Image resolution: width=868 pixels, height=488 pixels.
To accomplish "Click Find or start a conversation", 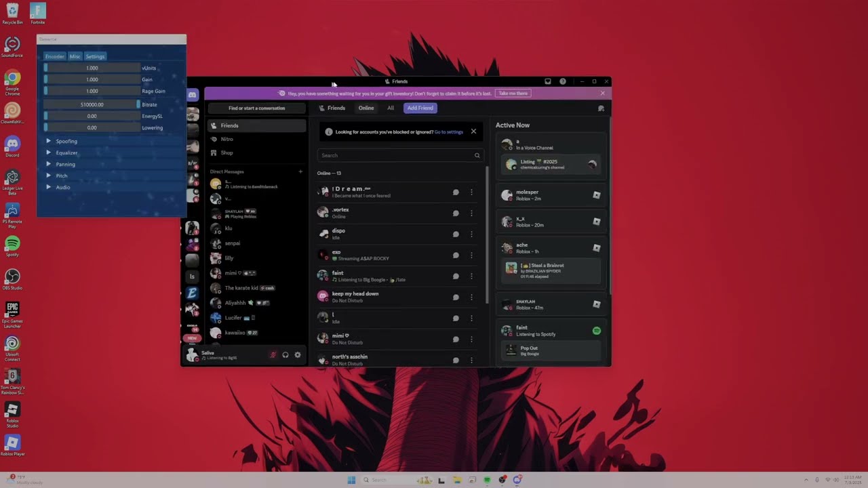I will 256,108.
